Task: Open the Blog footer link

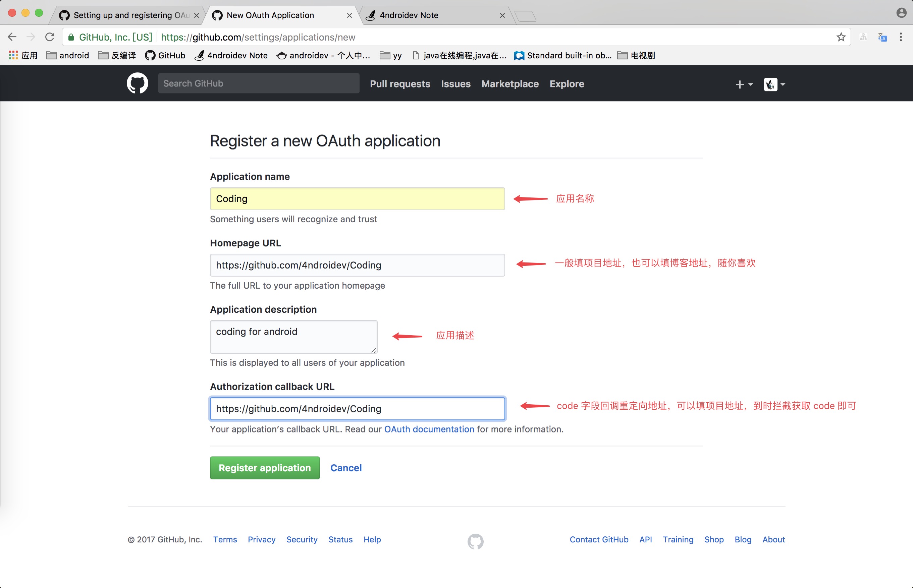Action: pos(743,539)
